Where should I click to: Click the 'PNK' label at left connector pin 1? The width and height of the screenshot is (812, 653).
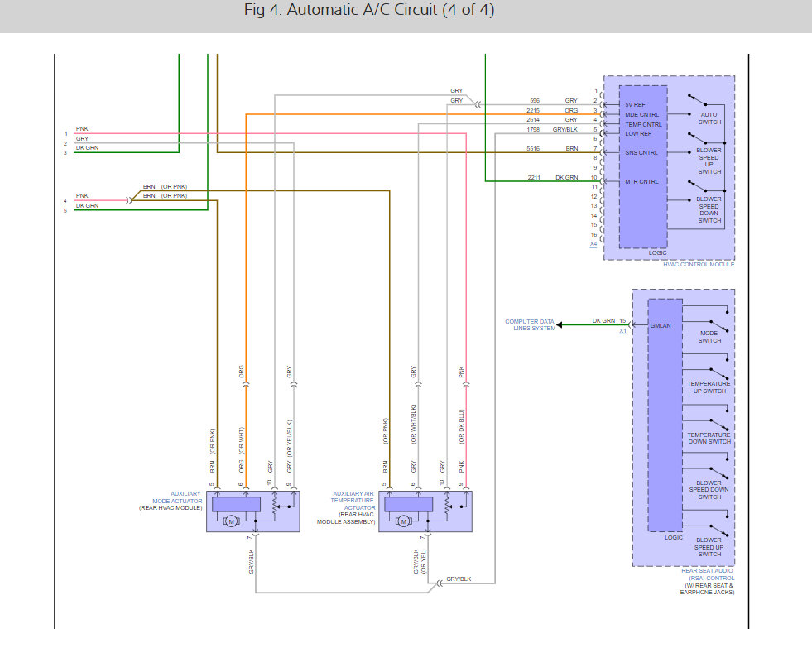(x=82, y=129)
